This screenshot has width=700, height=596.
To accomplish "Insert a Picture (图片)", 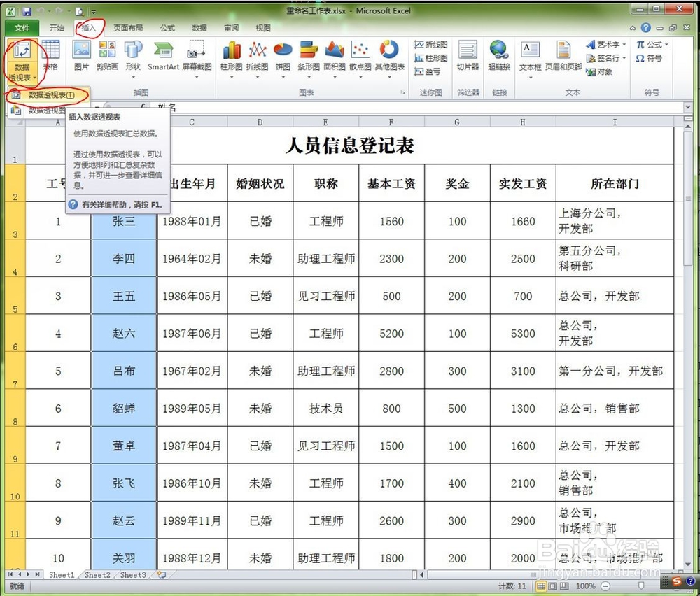I will tap(81, 55).
